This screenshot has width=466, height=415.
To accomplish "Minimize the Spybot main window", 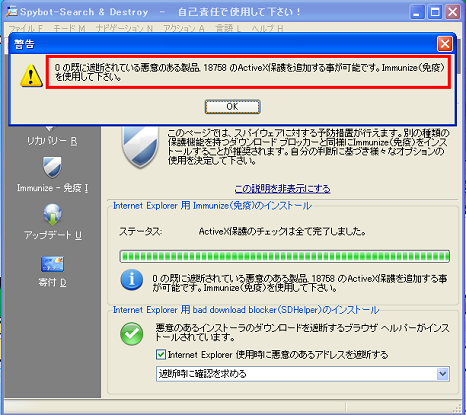I will [x=417, y=12].
